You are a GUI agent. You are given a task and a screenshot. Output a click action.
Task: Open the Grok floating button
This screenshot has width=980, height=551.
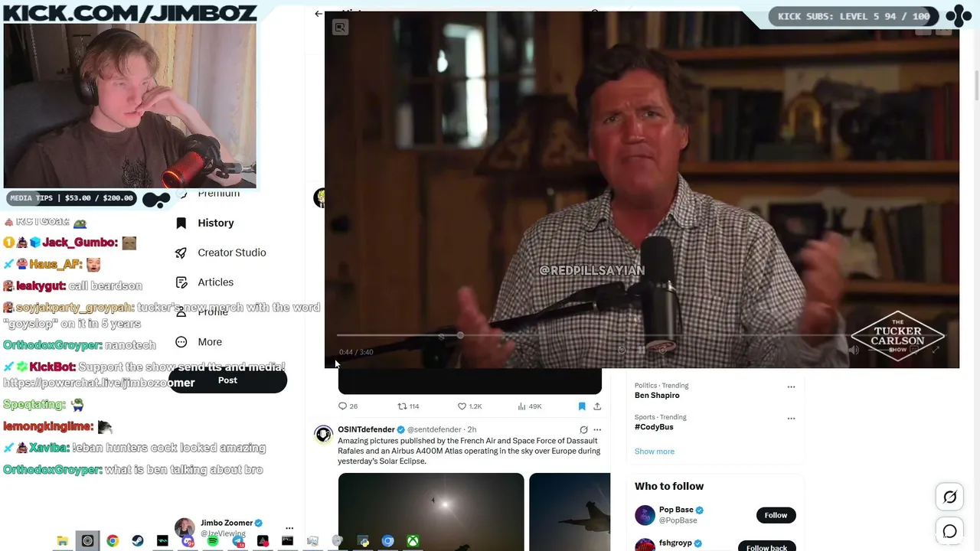950,497
